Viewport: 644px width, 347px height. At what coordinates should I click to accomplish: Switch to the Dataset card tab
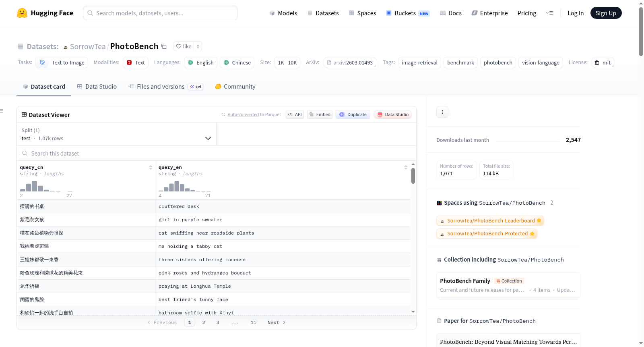[44, 87]
